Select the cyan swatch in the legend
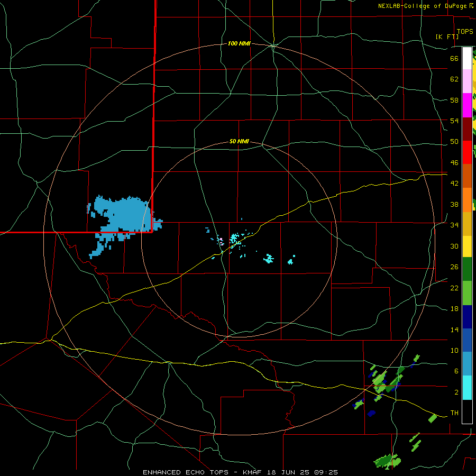Image resolution: width=476 pixels, height=476 pixels. pos(467,388)
